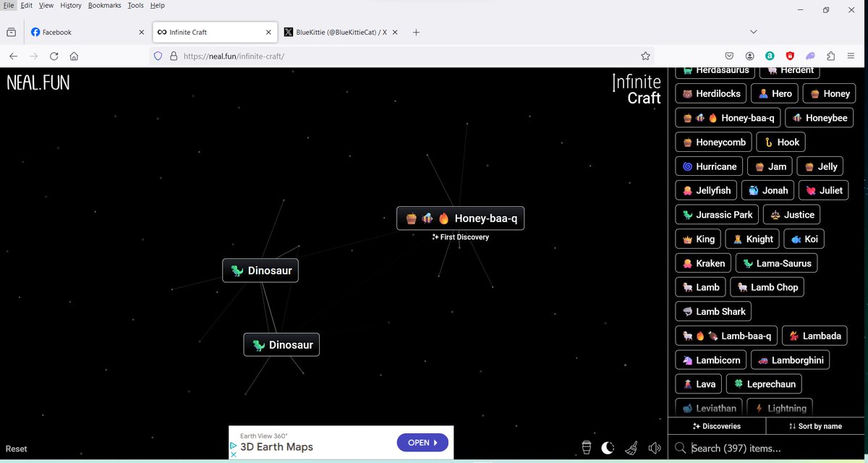
Task: Open the Help menu
Action: pos(158,5)
